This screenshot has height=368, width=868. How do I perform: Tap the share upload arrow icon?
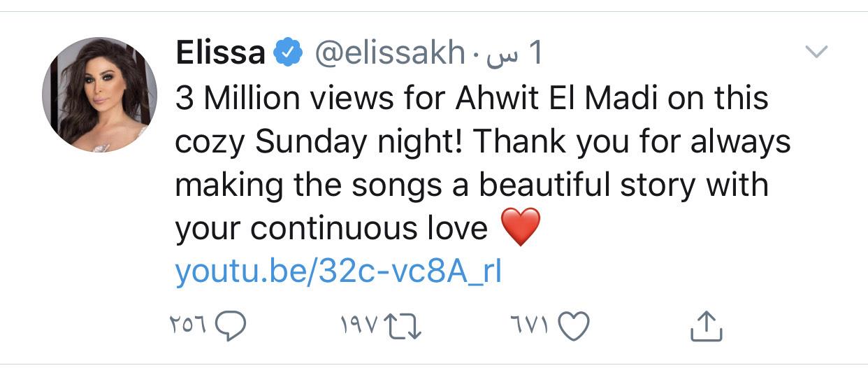click(706, 325)
